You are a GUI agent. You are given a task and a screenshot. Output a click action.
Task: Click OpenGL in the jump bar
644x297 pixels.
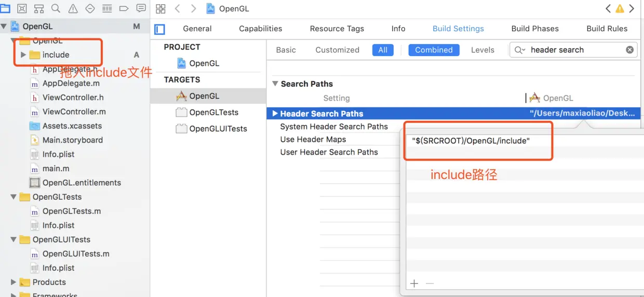point(228,8)
